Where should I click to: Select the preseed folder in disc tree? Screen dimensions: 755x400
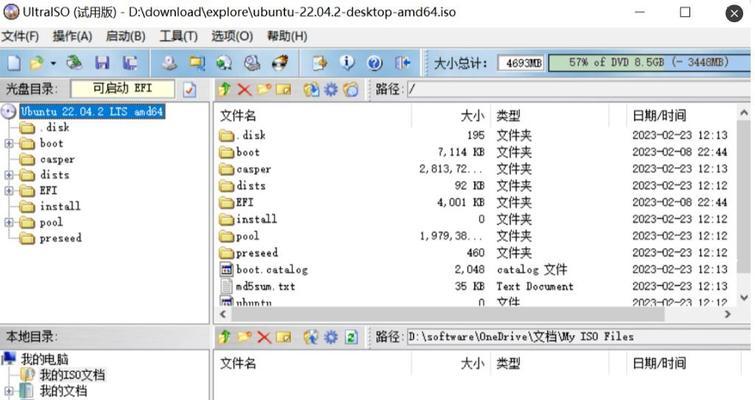[61, 238]
